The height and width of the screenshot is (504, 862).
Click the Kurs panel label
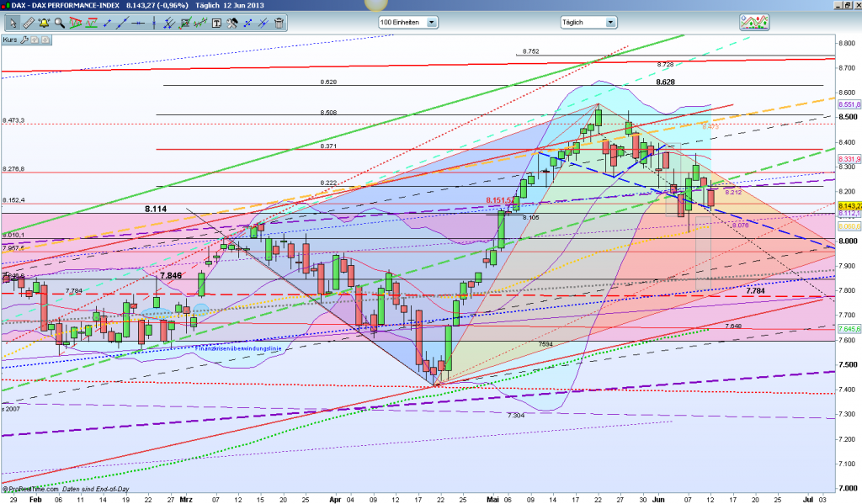(x=10, y=40)
